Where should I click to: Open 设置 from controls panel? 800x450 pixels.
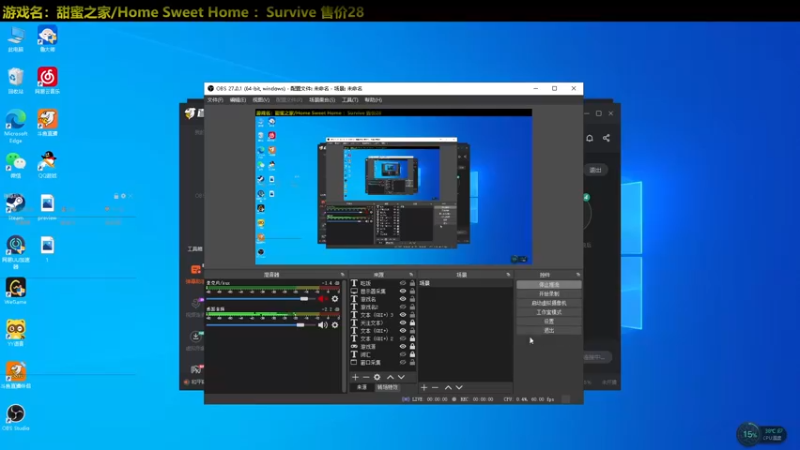click(549, 321)
